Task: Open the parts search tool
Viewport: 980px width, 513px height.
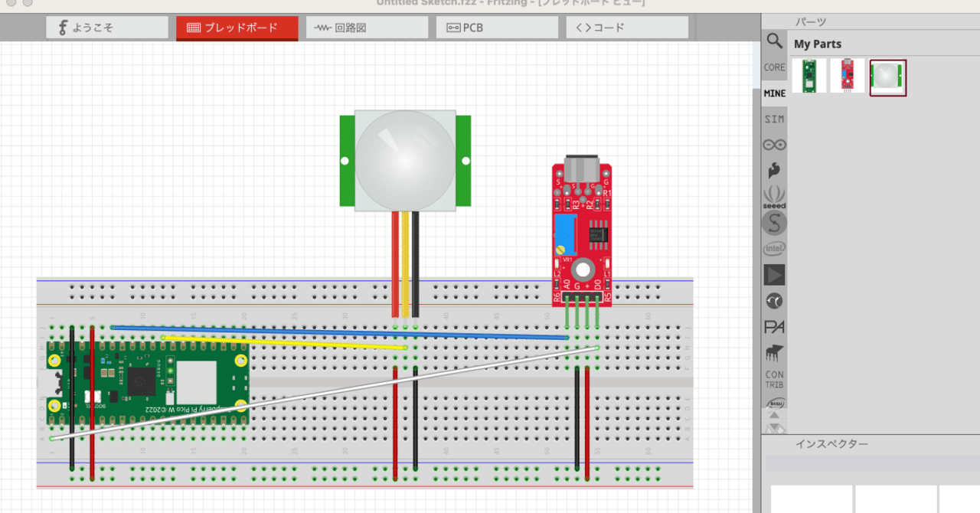Action: (774, 42)
